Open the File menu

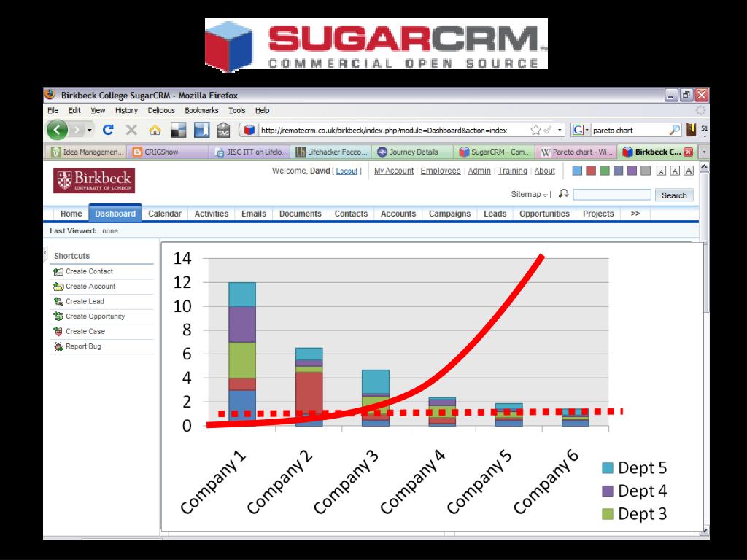[53, 111]
